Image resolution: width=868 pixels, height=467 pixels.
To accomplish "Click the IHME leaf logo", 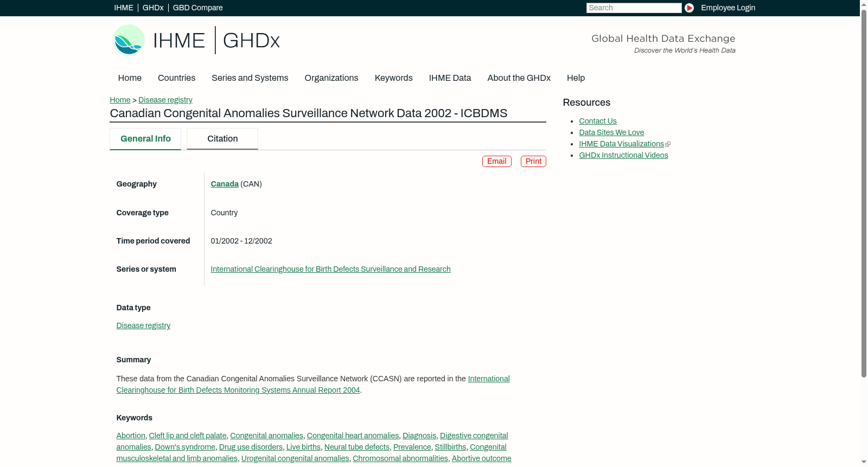I will tap(129, 40).
